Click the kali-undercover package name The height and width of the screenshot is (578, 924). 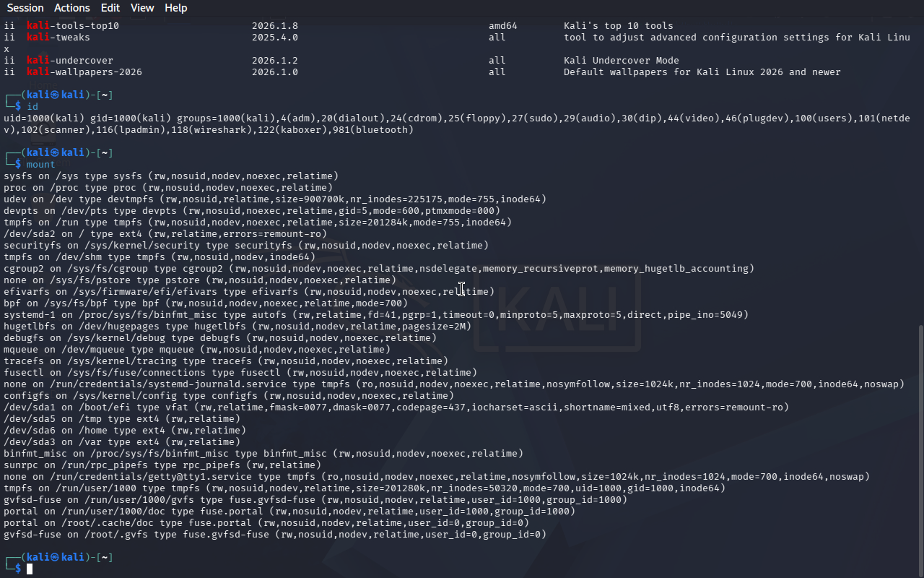[70, 61]
